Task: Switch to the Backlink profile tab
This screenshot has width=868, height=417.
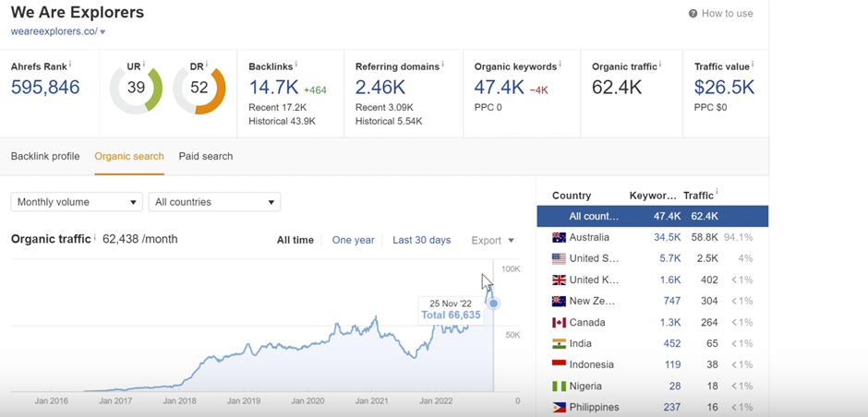Action: coord(45,157)
